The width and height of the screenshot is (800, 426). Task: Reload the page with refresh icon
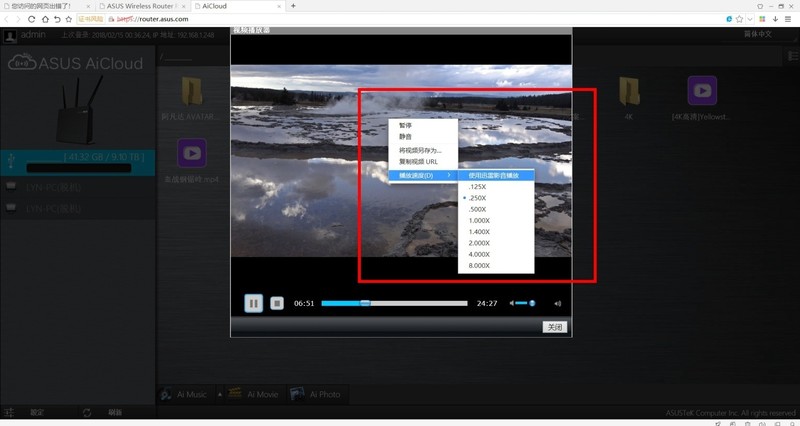click(x=32, y=19)
